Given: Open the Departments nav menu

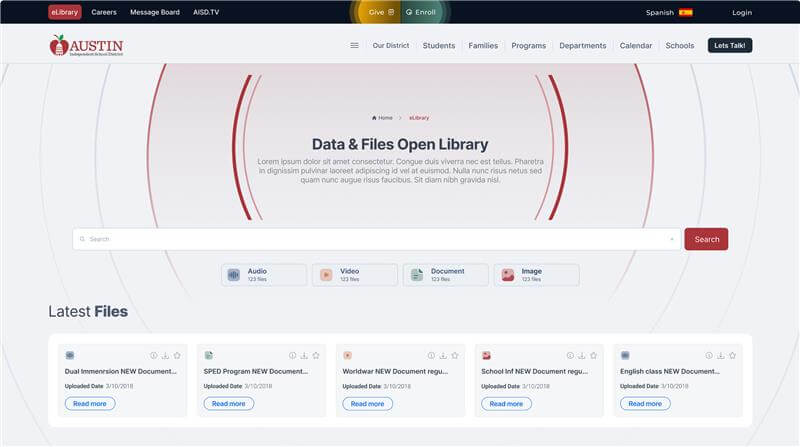Looking at the screenshot, I should (x=582, y=45).
